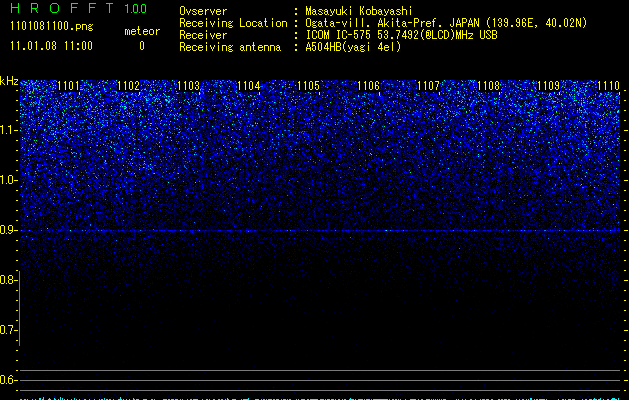Screen dimensions: 629x400
Task: Click the Receiving antenna label
Action: pyautogui.click(x=230, y=47)
